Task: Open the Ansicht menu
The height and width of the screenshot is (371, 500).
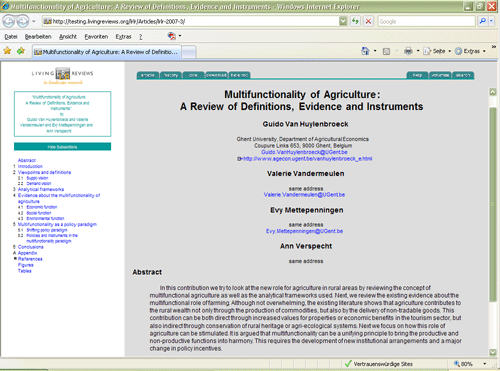Action: [x=68, y=37]
